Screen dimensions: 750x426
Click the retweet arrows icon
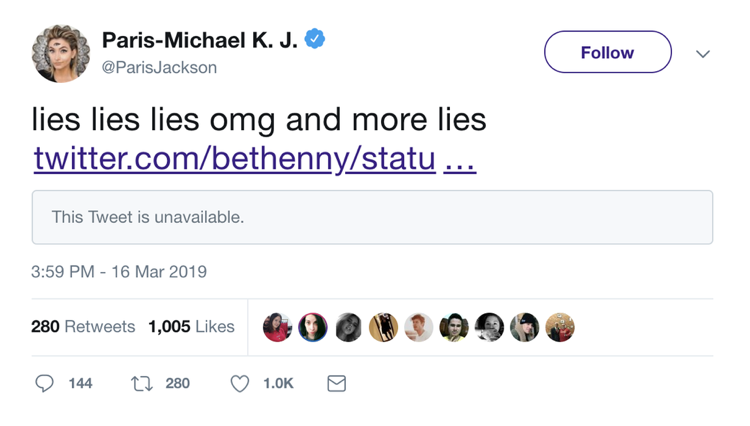pos(142,383)
